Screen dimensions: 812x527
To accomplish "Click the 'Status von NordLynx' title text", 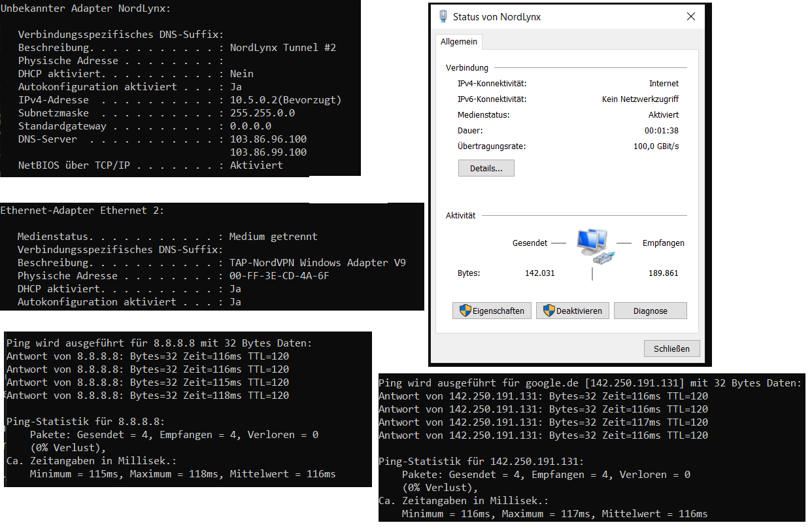I will tap(497, 17).
